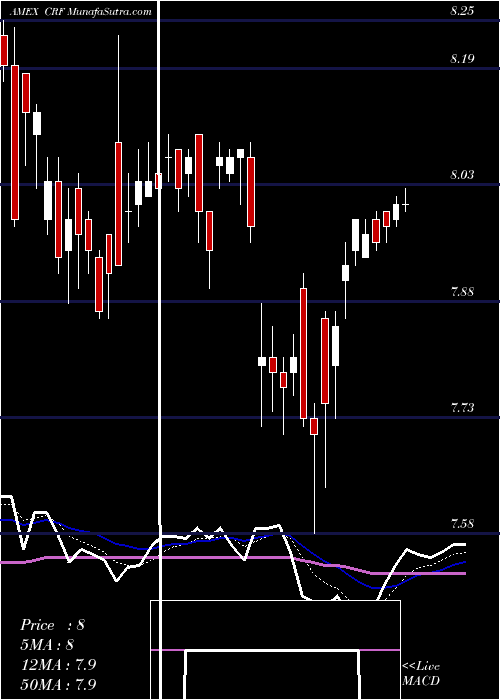Select the 7.58 price axis label
The height and width of the screenshot is (700, 500).
tap(462, 524)
